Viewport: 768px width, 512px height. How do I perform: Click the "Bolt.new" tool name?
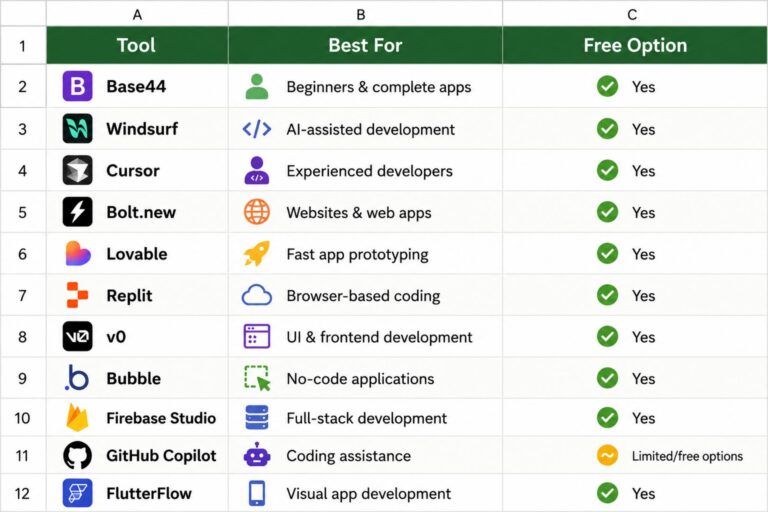(141, 212)
